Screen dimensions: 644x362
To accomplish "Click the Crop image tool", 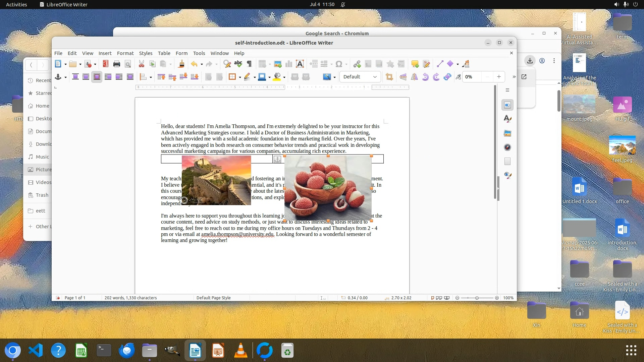I will (x=389, y=77).
